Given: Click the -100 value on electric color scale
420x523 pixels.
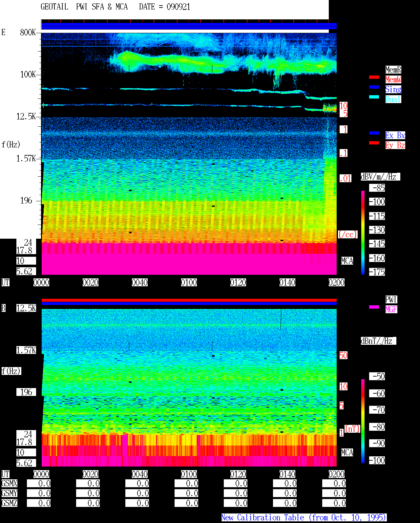Looking at the screenshot, I should [x=377, y=202].
